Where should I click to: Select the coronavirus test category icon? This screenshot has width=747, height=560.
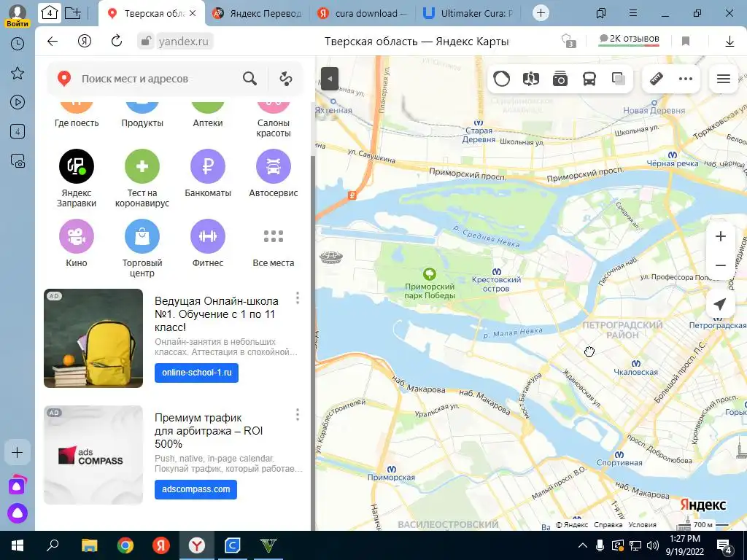click(x=142, y=166)
